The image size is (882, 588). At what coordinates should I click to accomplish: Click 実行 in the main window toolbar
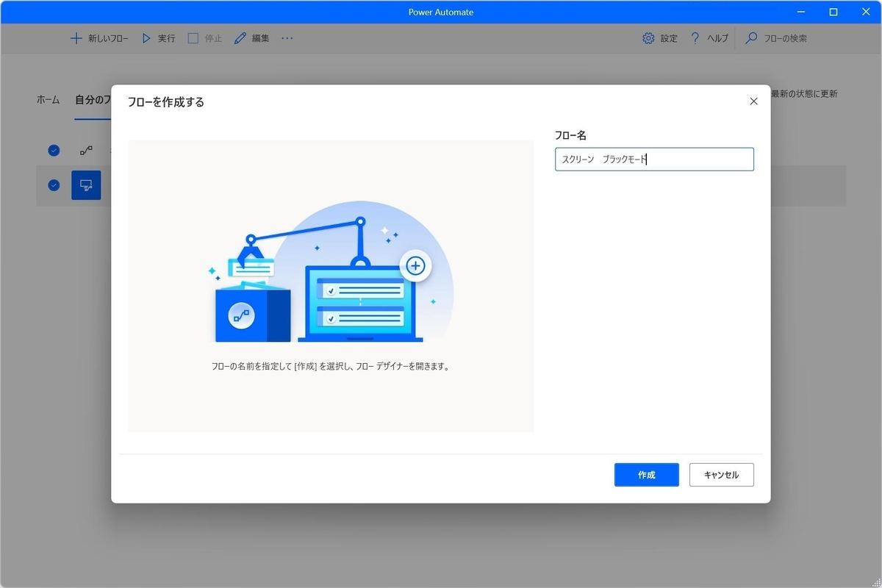pyautogui.click(x=158, y=38)
